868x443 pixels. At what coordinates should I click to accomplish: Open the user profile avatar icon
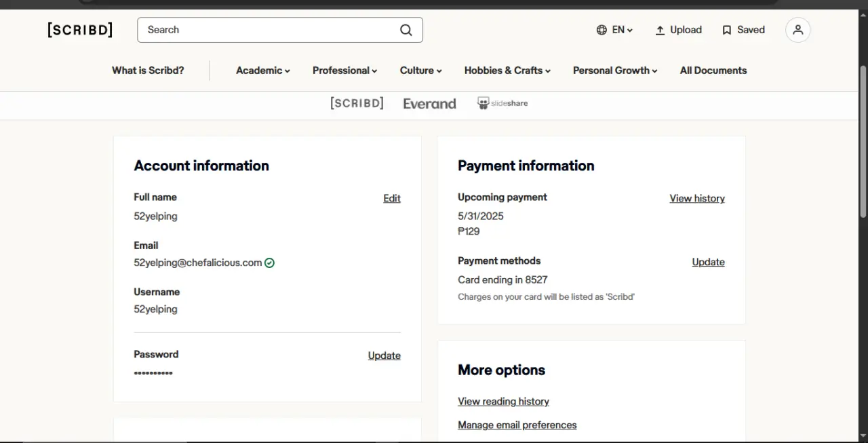click(x=798, y=30)
